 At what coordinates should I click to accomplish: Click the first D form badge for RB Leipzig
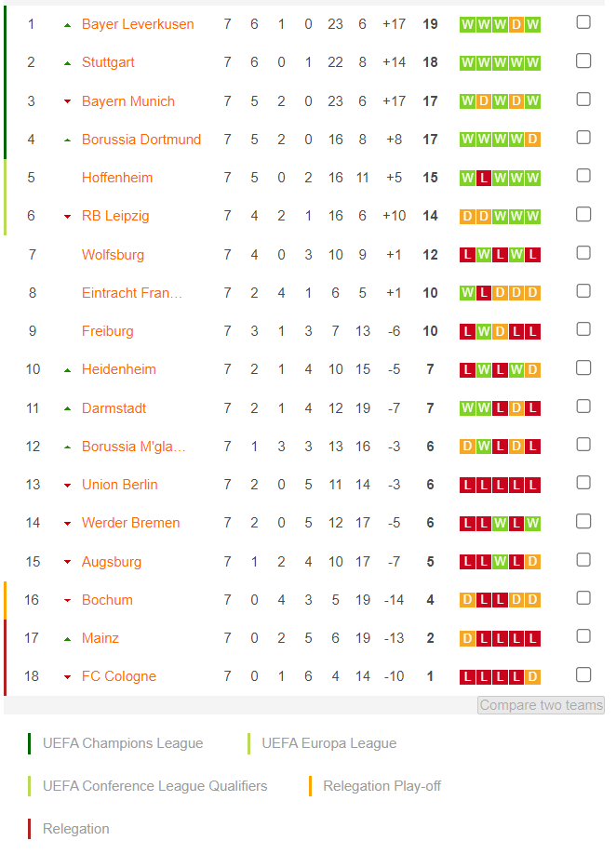467,217
